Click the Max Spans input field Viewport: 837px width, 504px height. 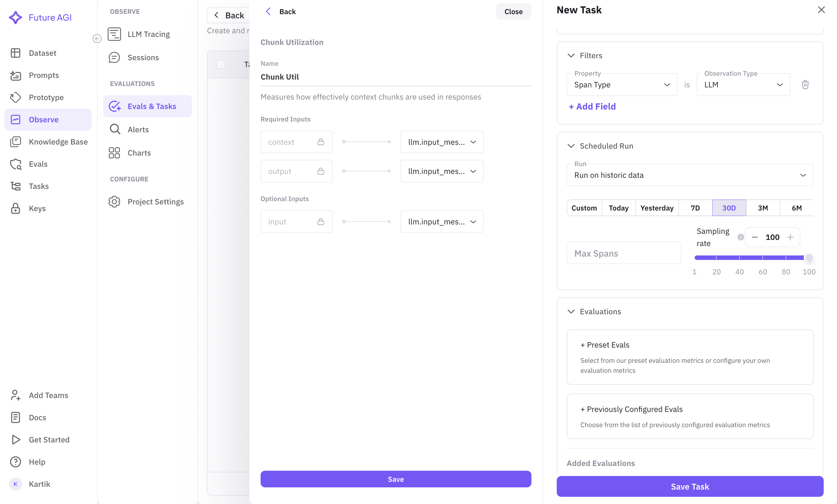pos(623,253)
